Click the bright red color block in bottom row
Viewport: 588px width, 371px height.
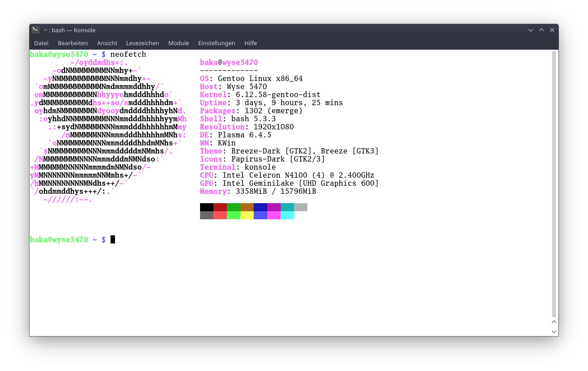tap(220, 215)
